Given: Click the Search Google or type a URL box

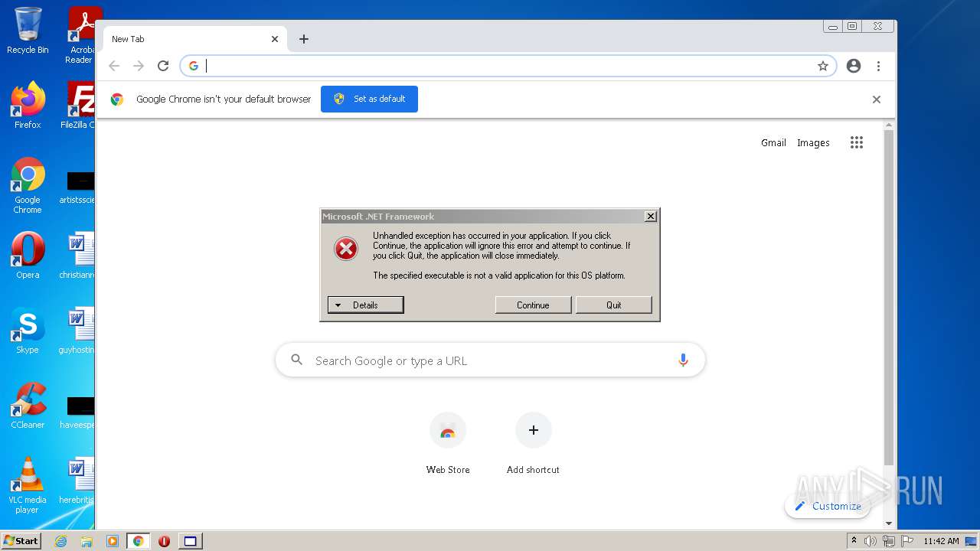Looking at the screenshot, I should (490, 360).
